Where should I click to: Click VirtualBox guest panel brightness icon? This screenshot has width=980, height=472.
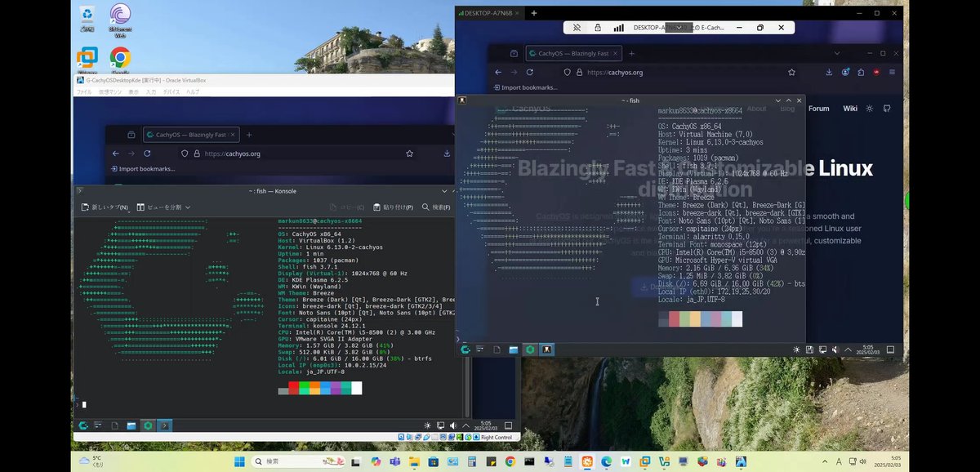coord(427,425)
